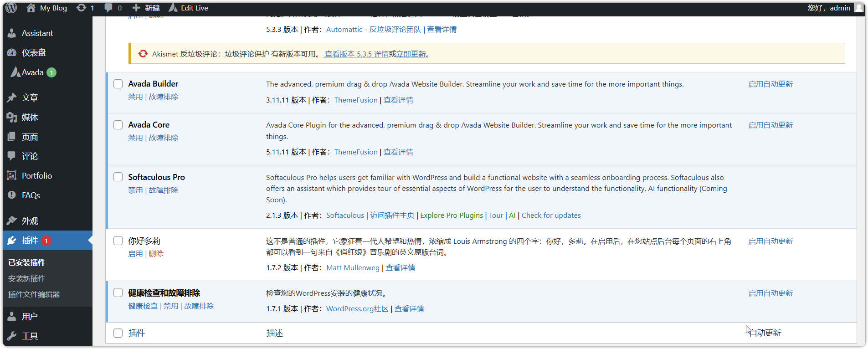Screen dimensions: 868x349
Task: Click the 插件 plug icon
Action: pos(12,241)
